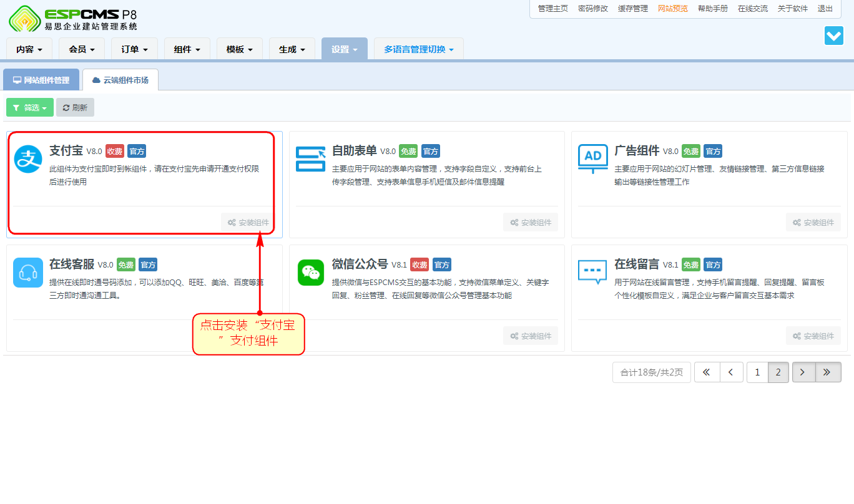
Task: Go to the previous page arrow
Action: pyautogui.click(x=731, y=372)
